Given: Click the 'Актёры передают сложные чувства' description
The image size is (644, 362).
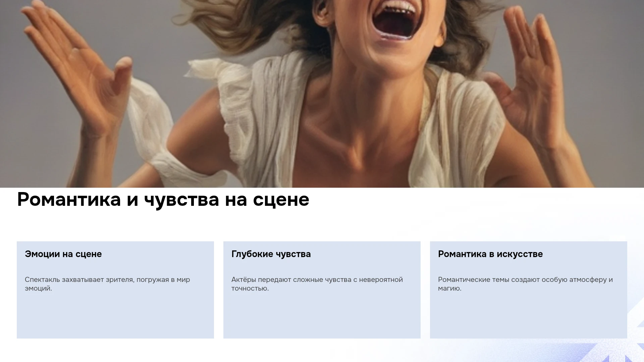Looking at the screenshot, I should (317, 284).
